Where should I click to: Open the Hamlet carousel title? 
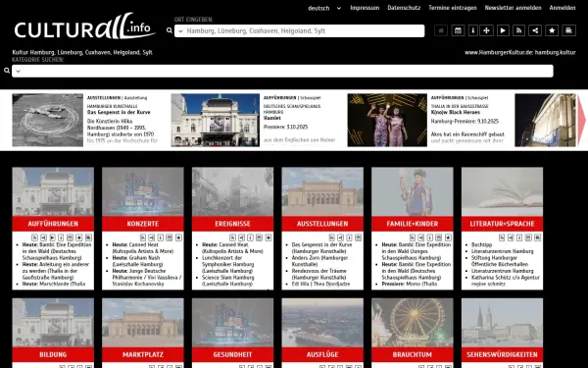pyautogui.click(x=271, y=118)
